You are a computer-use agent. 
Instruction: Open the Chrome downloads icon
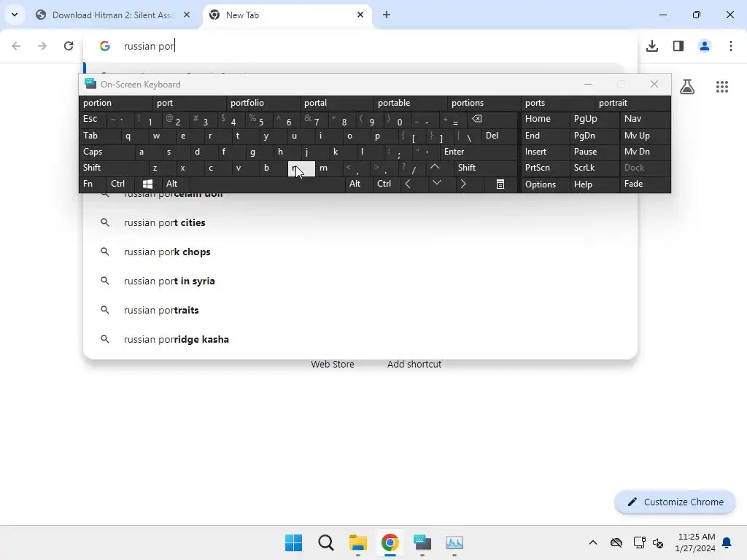(652, 46)
